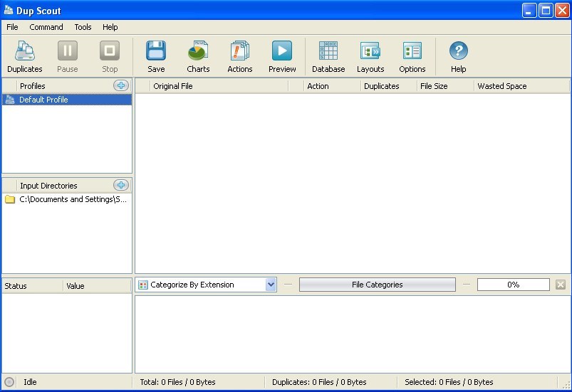The height and width of the screenshot is (392, 572).
Task: Click the folder icon of the input directory
Action: (10, 199)
